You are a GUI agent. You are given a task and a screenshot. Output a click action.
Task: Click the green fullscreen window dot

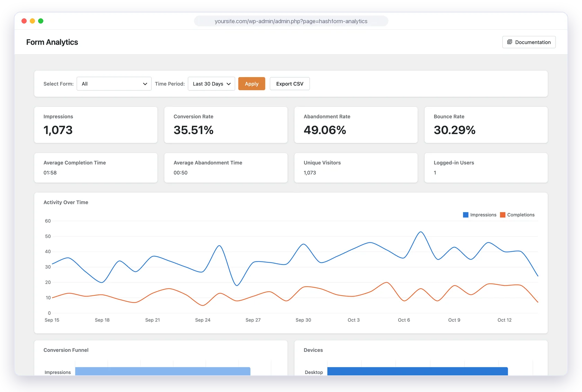(41, 21)
